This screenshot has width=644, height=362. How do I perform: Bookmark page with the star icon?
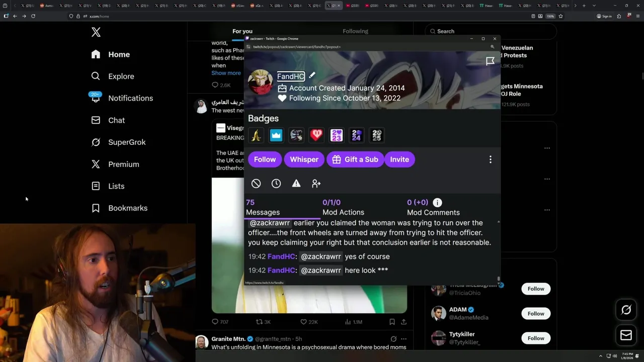click(x=560, y=16)
